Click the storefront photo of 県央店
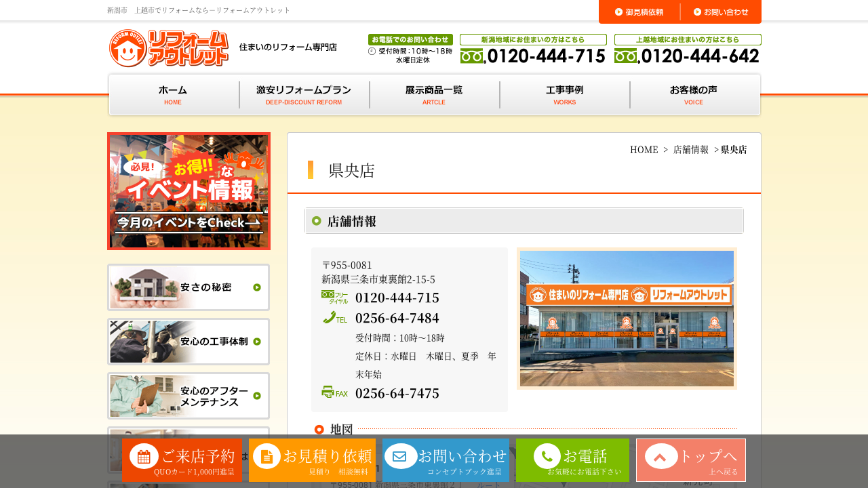The width and height of the screenshot is (868, 488). coord(627,319)
